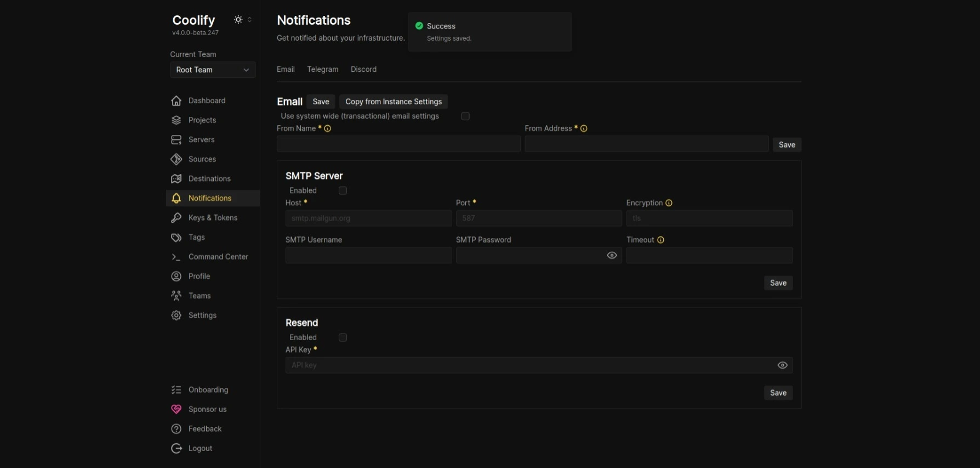Click the Feedback question mark icon
980x468 pixels.
coord(176,428)
